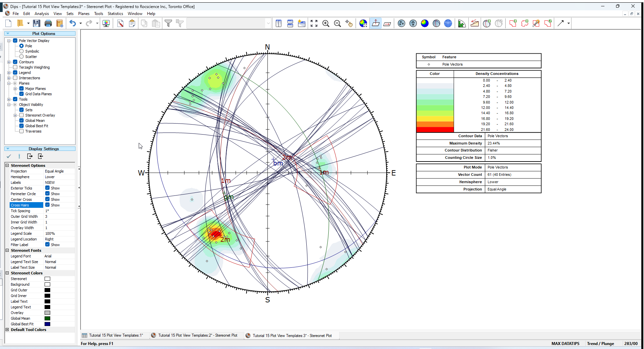This screenshot has height=349, width=644.
Task: Uncheck the Grid Data Planes option
Action: 22,94
